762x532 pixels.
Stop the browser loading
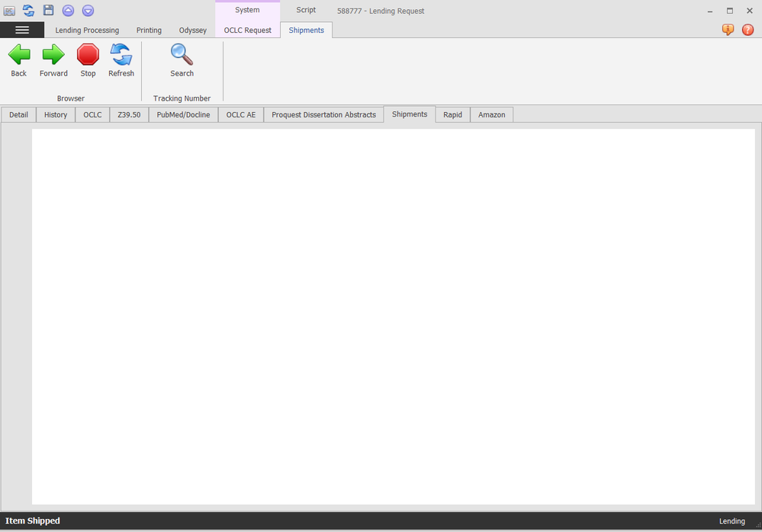(88, 55)
